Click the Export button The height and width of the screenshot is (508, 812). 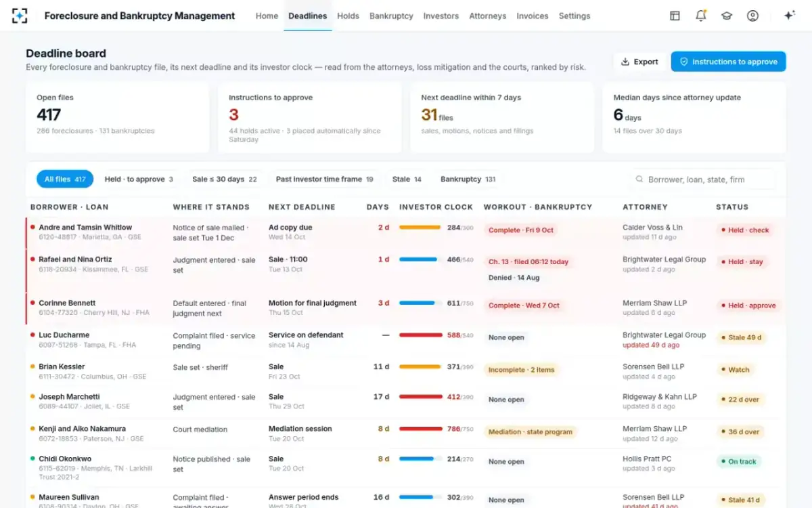tap(639, 62)
